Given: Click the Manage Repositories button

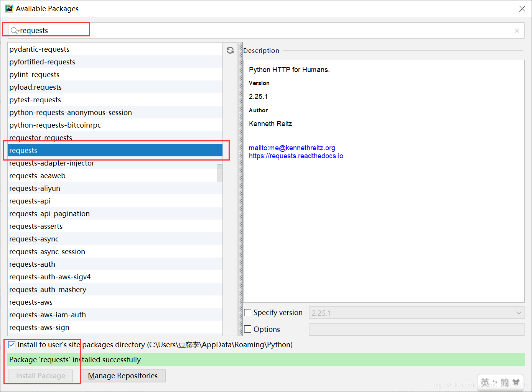Looking at the screenshot, I should tap(123, 376).
